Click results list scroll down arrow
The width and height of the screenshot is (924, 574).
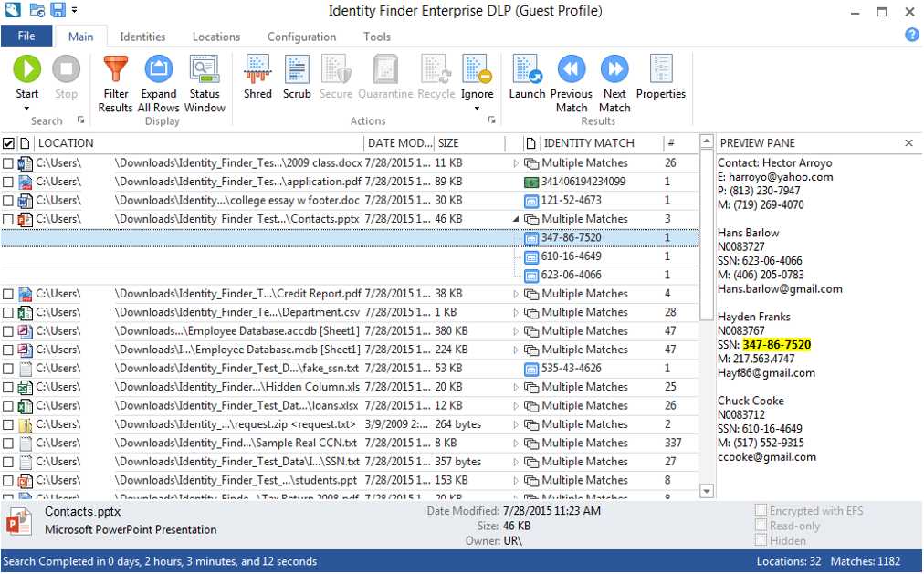pos(707,491)
